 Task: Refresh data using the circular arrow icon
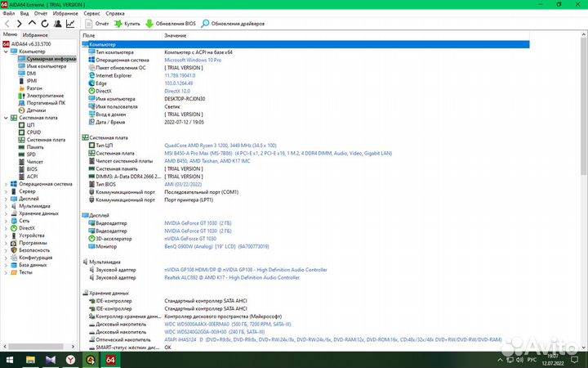tap(45, 24)
